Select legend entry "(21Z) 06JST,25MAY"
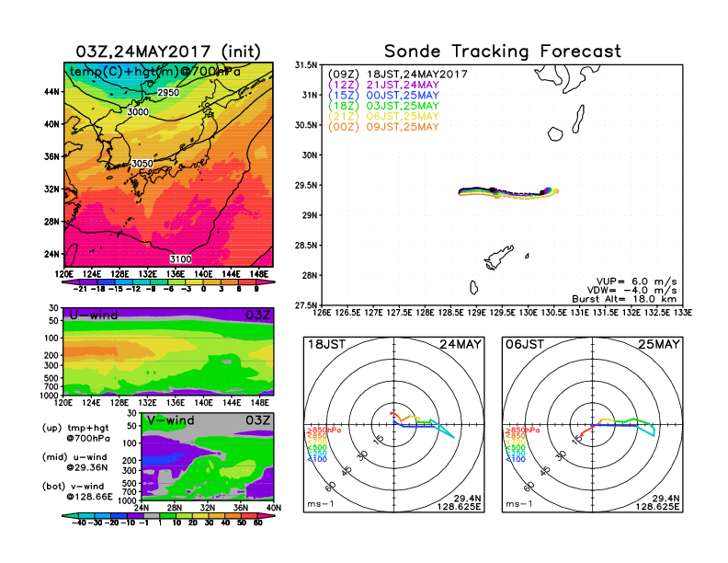 (x=383, y=116)
